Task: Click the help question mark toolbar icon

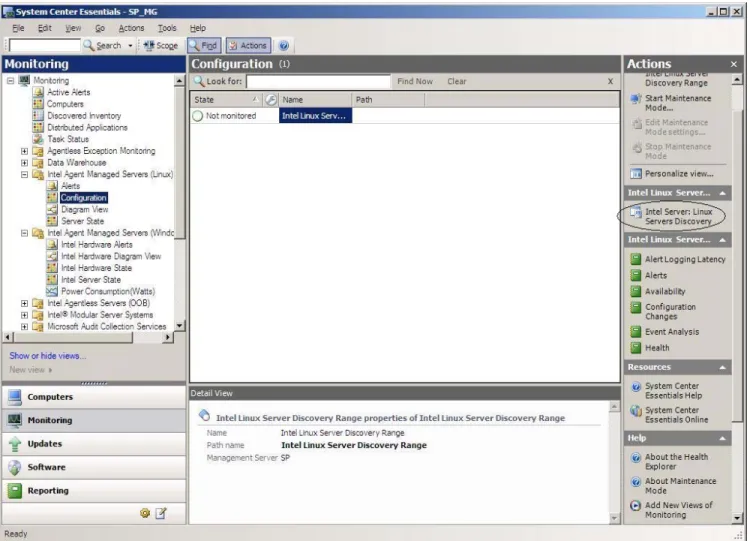Action: [x=284, y=45]
